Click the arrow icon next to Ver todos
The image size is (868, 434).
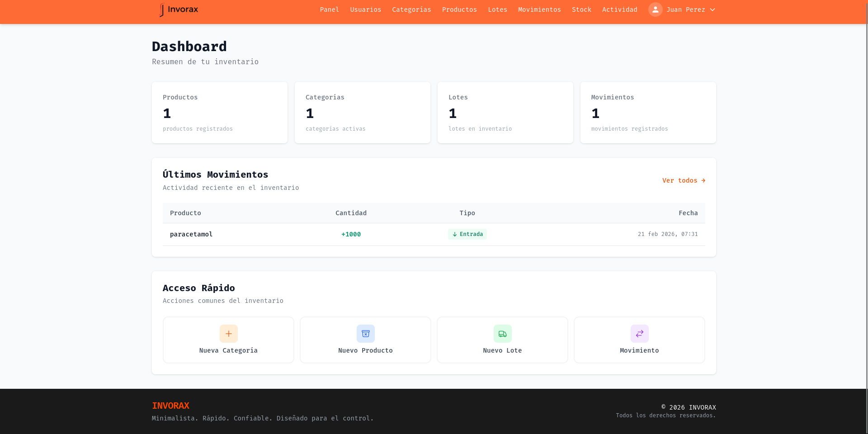point(703,180)
